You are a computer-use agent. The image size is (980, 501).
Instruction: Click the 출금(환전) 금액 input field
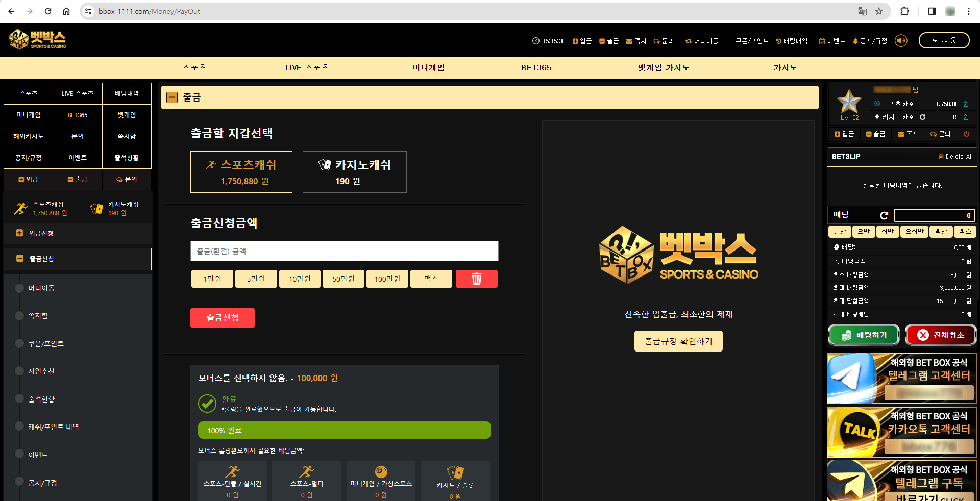[345, 251]
